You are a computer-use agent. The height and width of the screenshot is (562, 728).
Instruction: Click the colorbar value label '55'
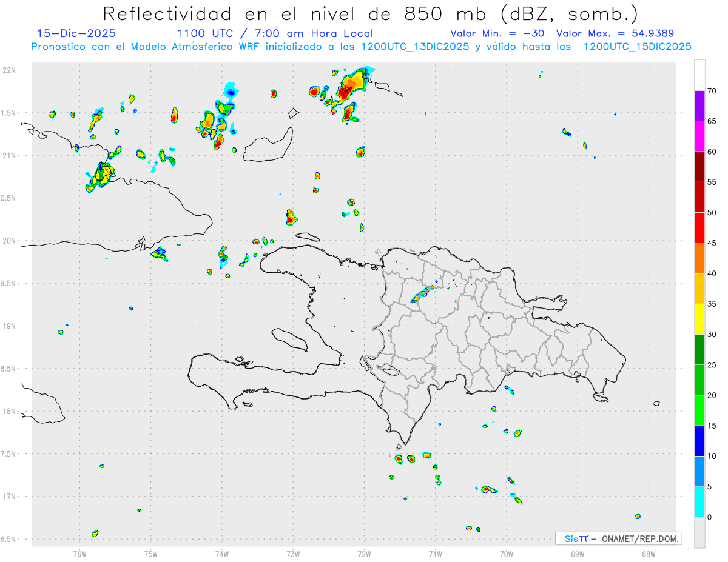[x=712, y=182]
